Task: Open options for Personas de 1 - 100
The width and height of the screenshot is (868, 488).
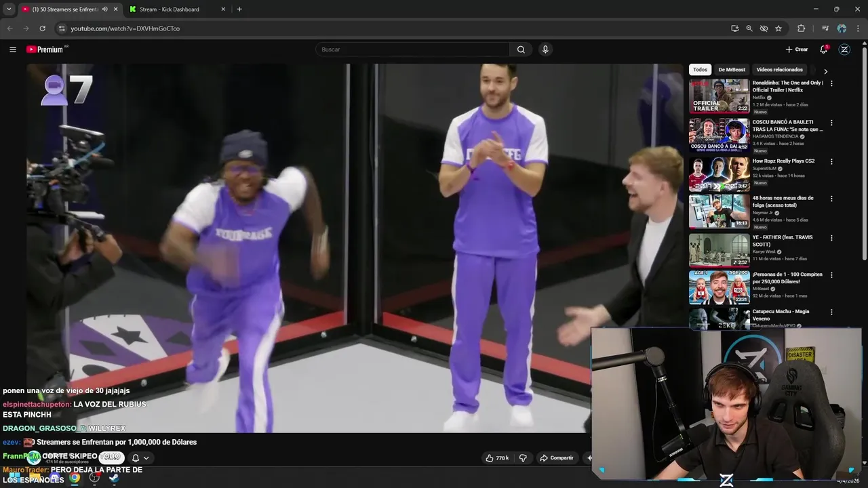Action: [x=831, y=275]
